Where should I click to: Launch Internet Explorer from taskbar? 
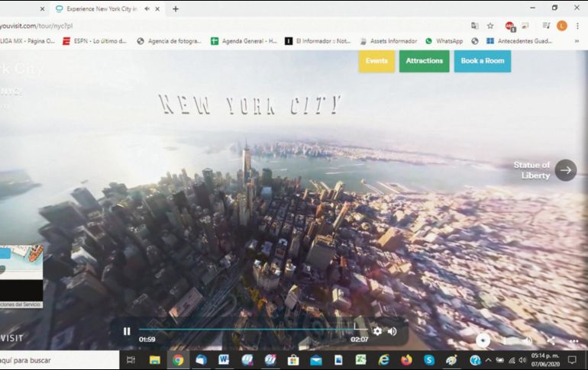[x=383, y=360]
